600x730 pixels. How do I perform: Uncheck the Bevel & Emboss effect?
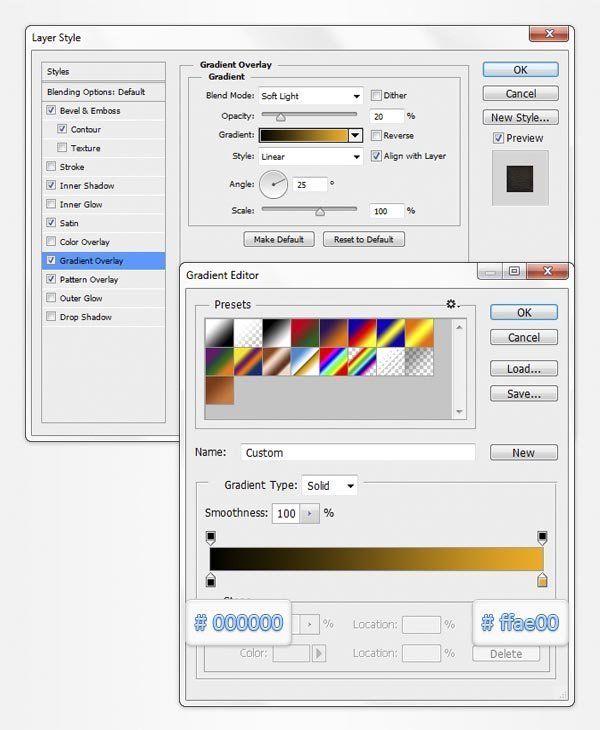(x=51, y=110)
